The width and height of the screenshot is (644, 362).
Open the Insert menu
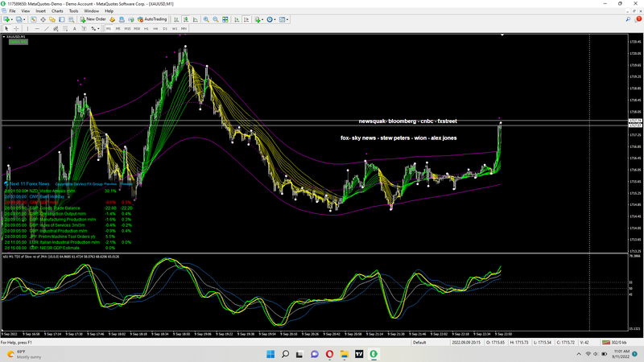41,11
